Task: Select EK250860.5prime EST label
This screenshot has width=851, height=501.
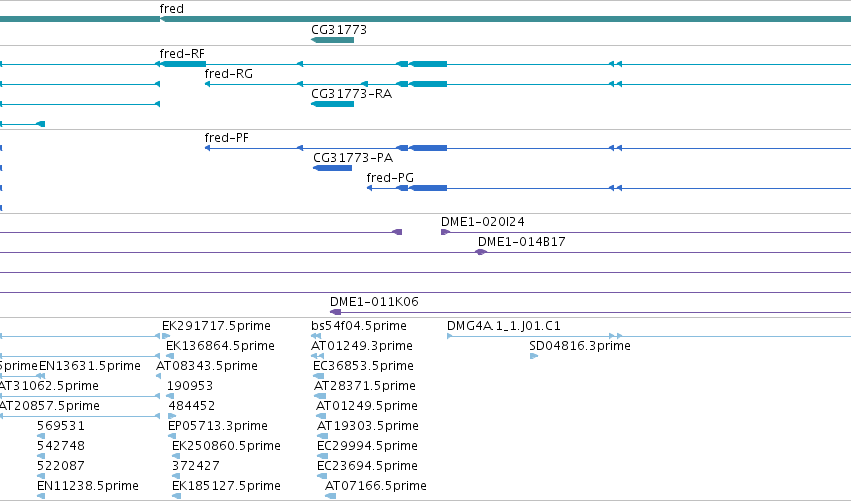Action: click(226, 446)
